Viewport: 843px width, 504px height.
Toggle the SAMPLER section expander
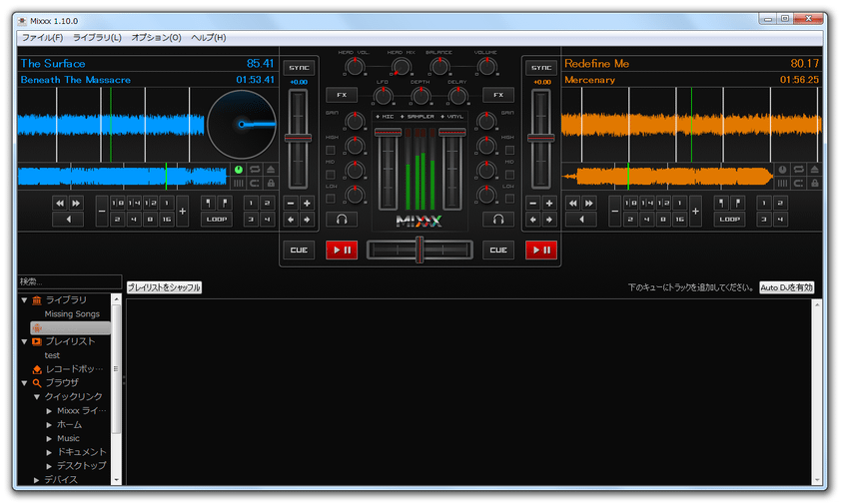[418, 117]
